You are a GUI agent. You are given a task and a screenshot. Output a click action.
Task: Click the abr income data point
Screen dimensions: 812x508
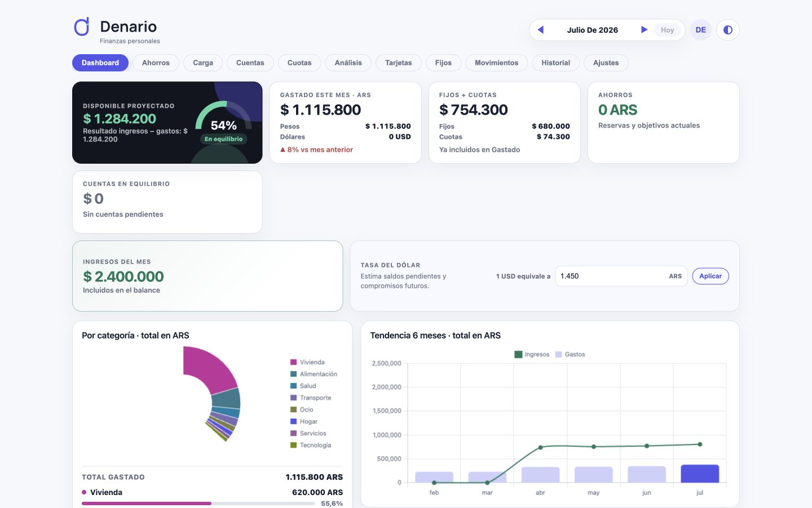click(540, 448)
